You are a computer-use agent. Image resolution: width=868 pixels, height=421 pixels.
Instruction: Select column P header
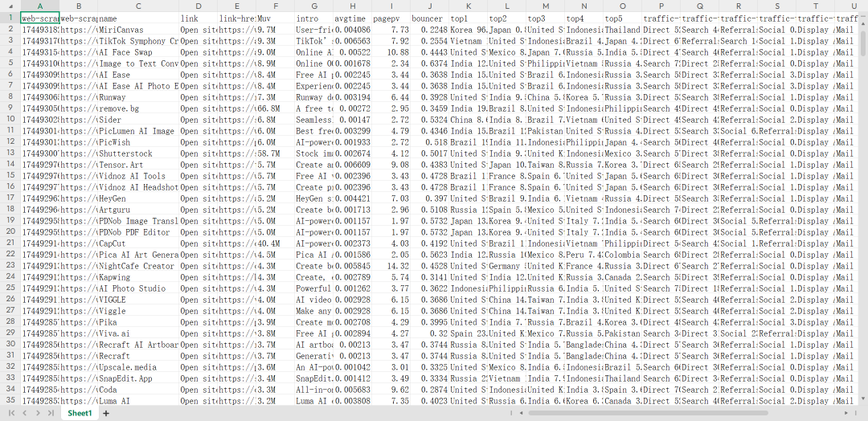(661, 6)
